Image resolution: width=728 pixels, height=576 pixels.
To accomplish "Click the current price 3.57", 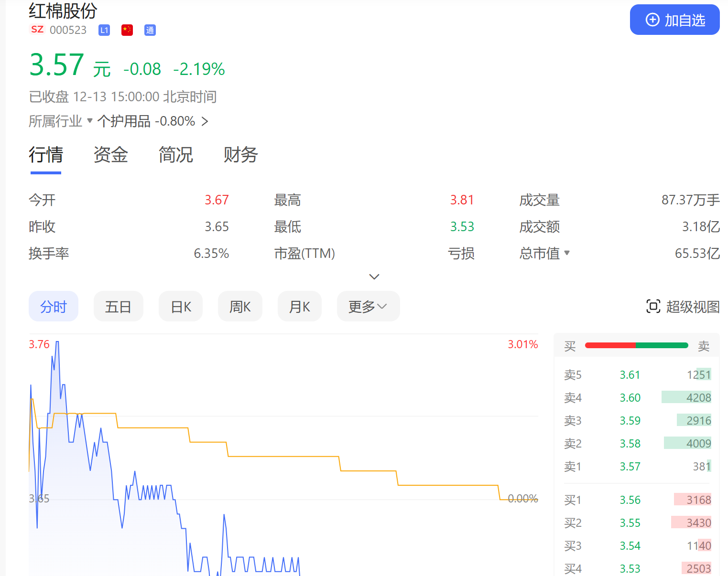I will click(x=57, y=65).
